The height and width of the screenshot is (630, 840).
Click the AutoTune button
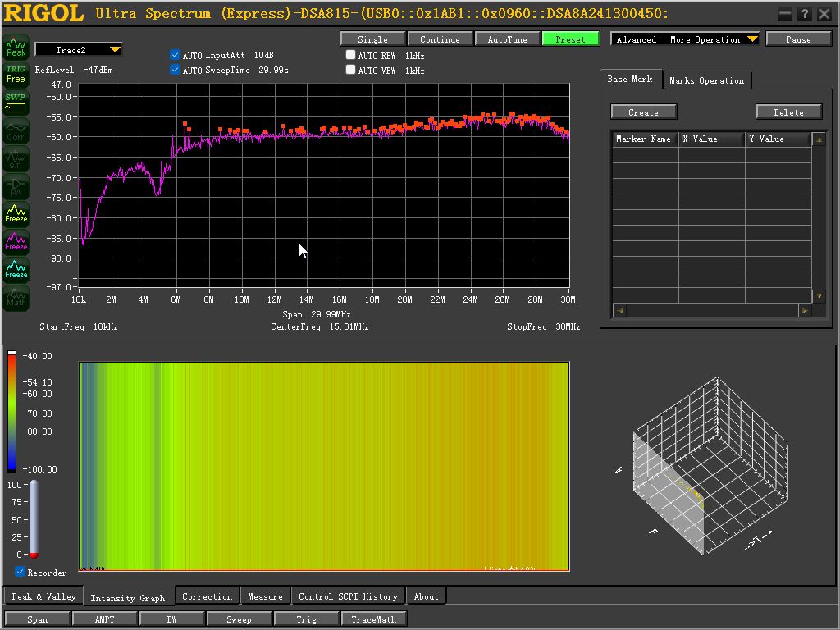507,39
